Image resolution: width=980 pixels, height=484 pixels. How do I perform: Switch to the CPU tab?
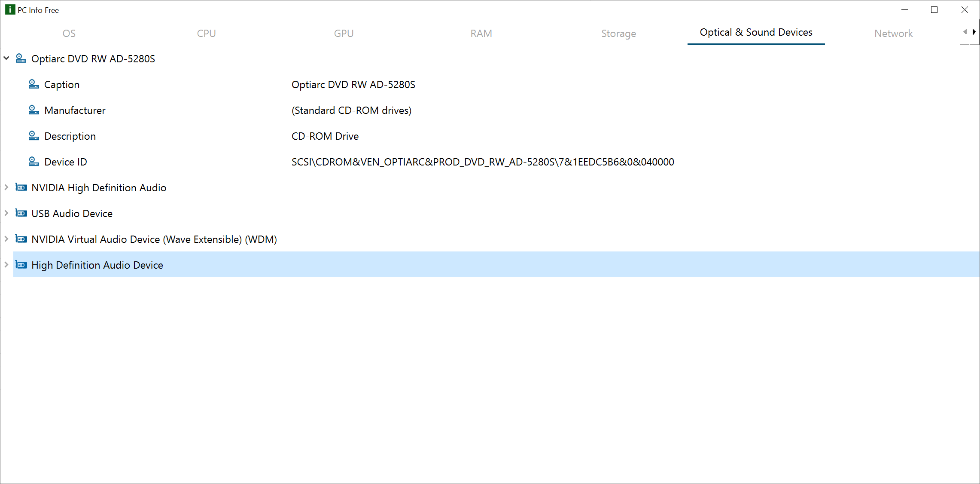[x=207, y=34]
